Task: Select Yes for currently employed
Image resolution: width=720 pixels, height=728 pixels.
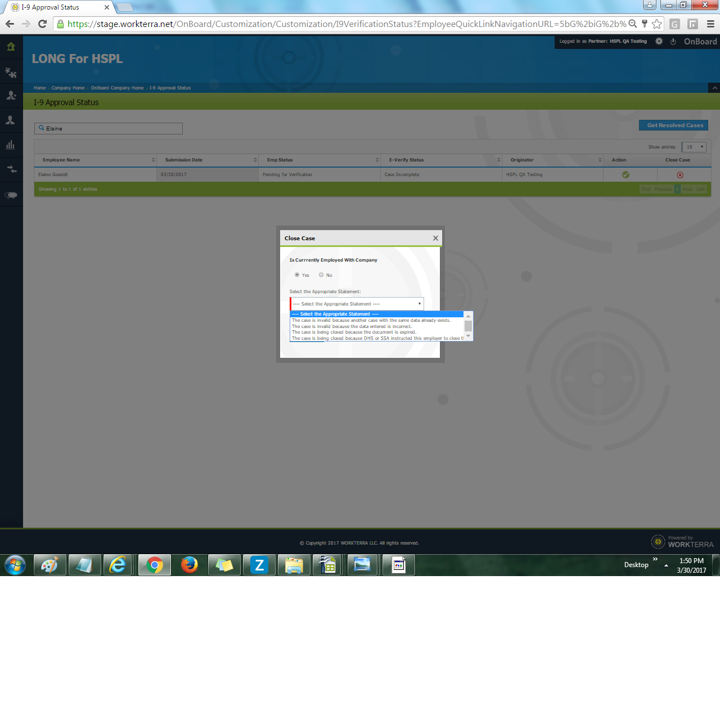Action: [297, 275]
